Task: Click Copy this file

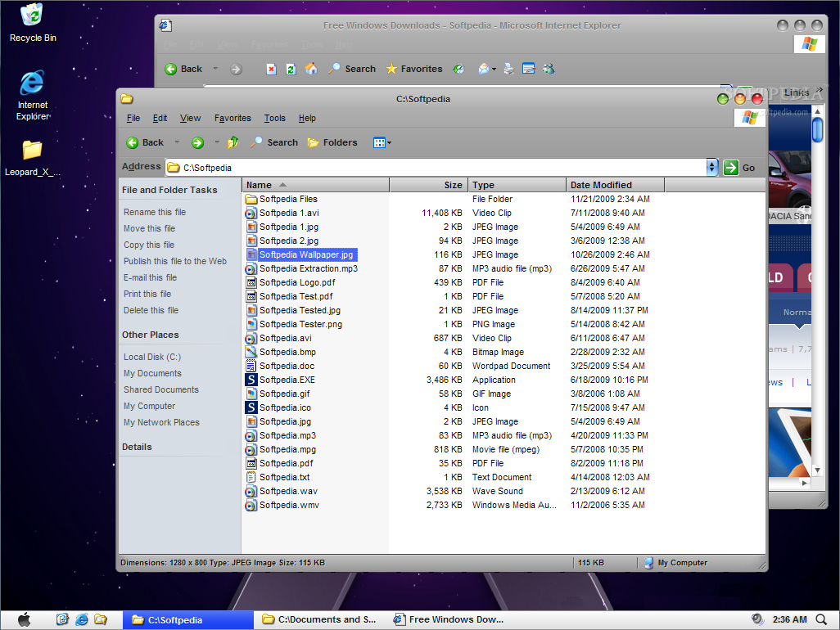Action: (149, 245)
